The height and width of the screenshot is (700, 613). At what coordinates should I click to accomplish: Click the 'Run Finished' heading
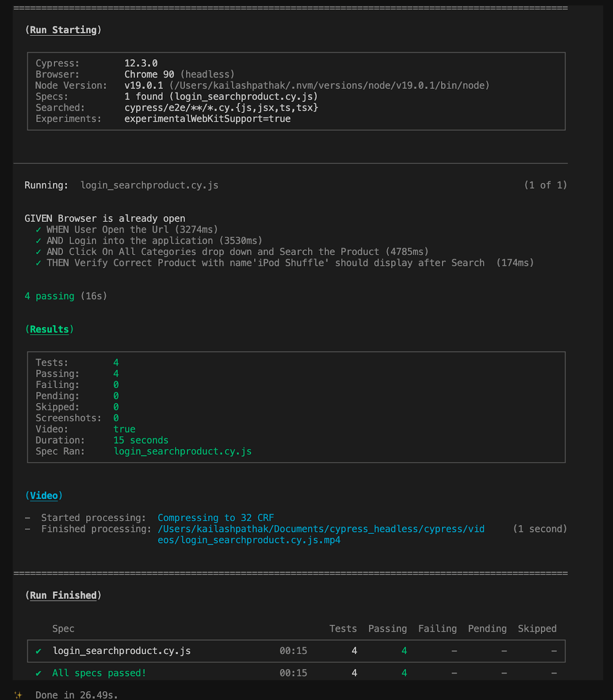click(63, 595)
